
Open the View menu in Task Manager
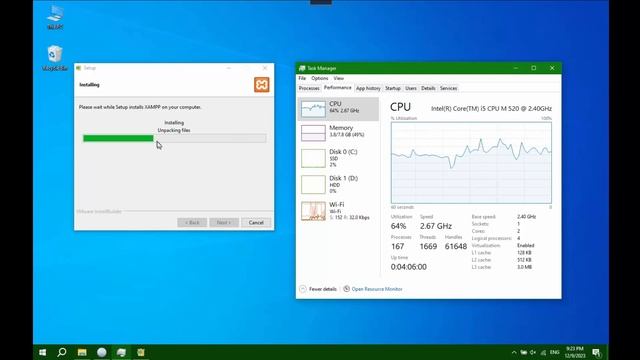(x=338, y=78)
